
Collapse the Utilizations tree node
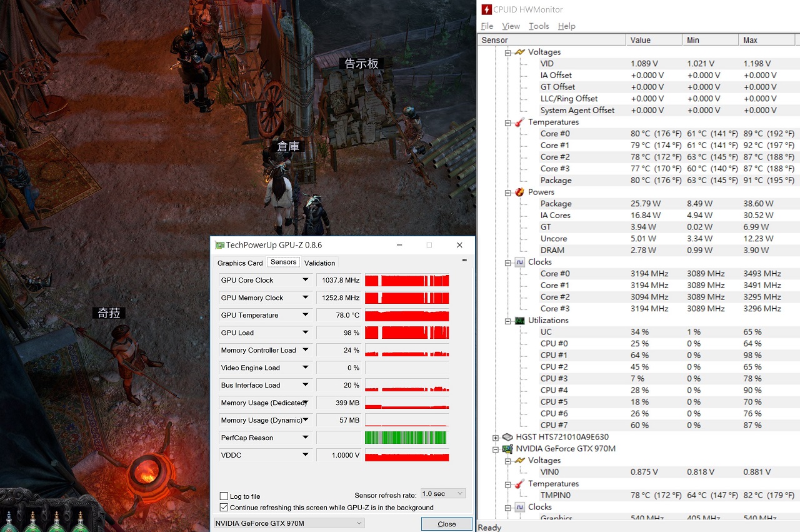click(508, 321)
